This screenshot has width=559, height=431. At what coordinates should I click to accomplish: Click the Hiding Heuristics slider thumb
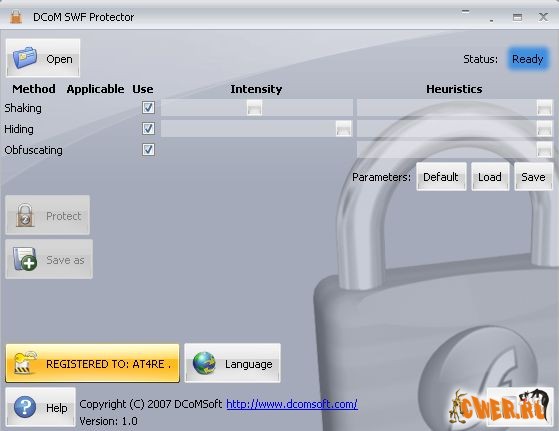(x=544, y=128)
